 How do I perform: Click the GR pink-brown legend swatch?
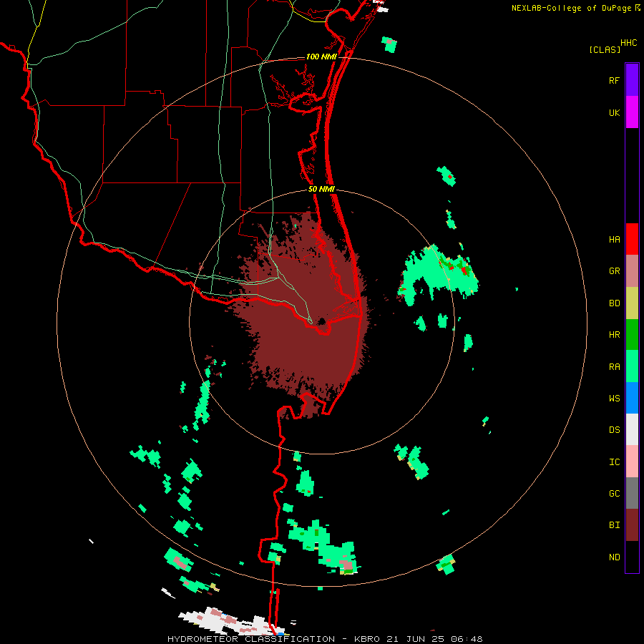[x=632, y=271]
